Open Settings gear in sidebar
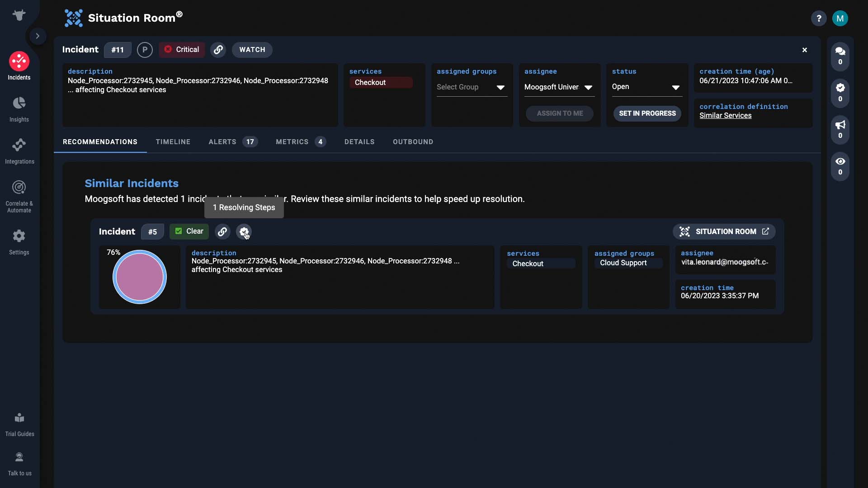Image resolution: width=868 pixels, height=488 pixels. click(x=19, y=242)
